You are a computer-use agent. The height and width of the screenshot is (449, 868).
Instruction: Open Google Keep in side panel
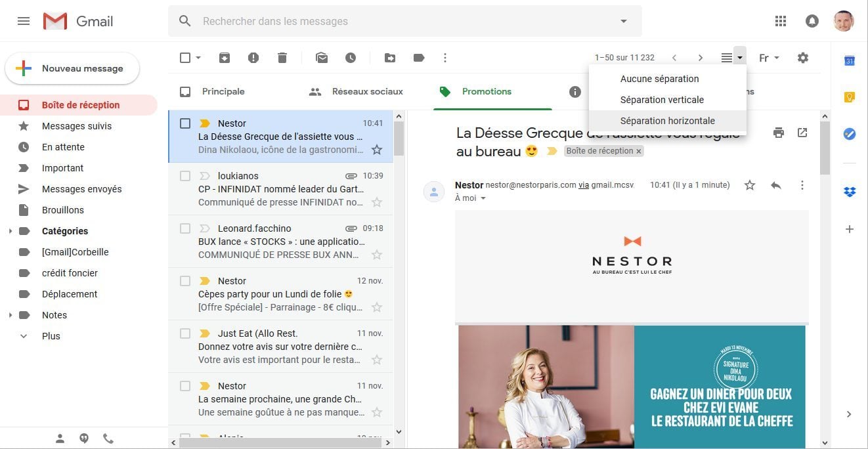click(x=850, y=97)
